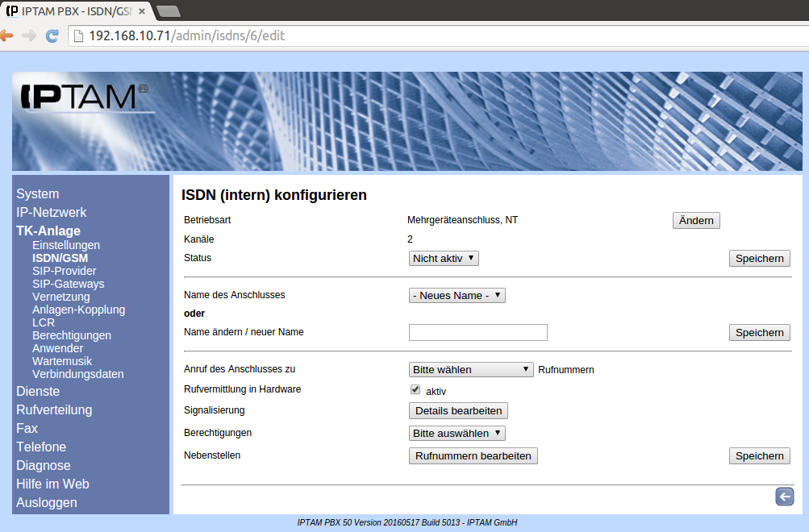
Task: Open a new browser tab
Action: [168, 10]
